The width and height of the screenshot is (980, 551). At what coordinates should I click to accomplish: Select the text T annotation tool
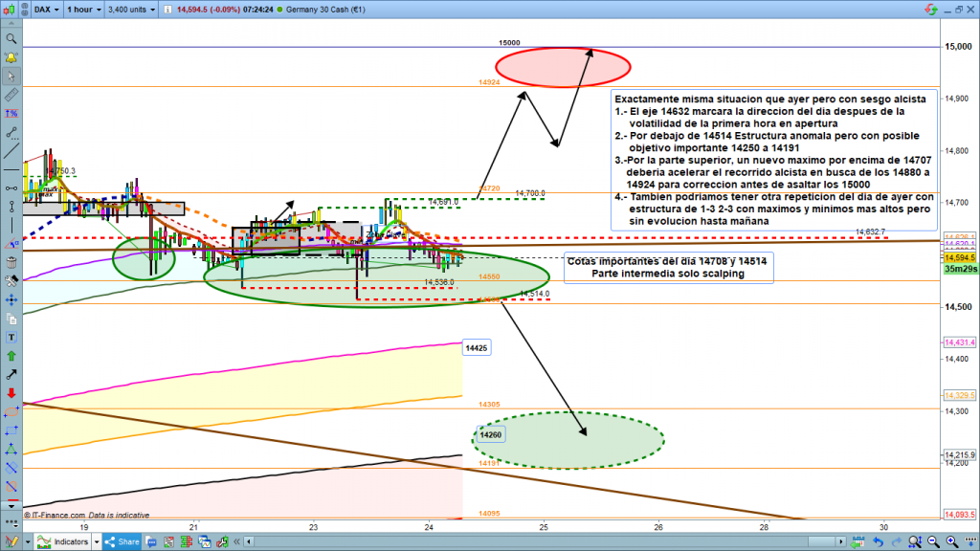tap(11, 337)
